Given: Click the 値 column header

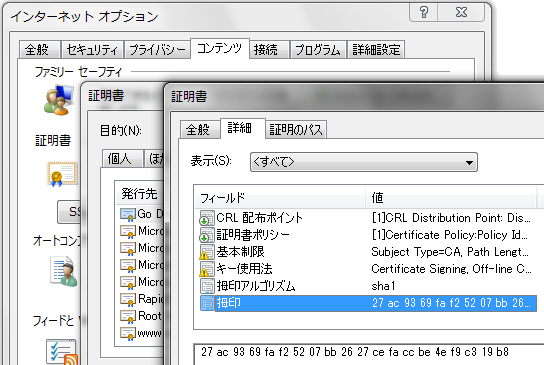Looking at the screenshot, I should tap(451, 198).
